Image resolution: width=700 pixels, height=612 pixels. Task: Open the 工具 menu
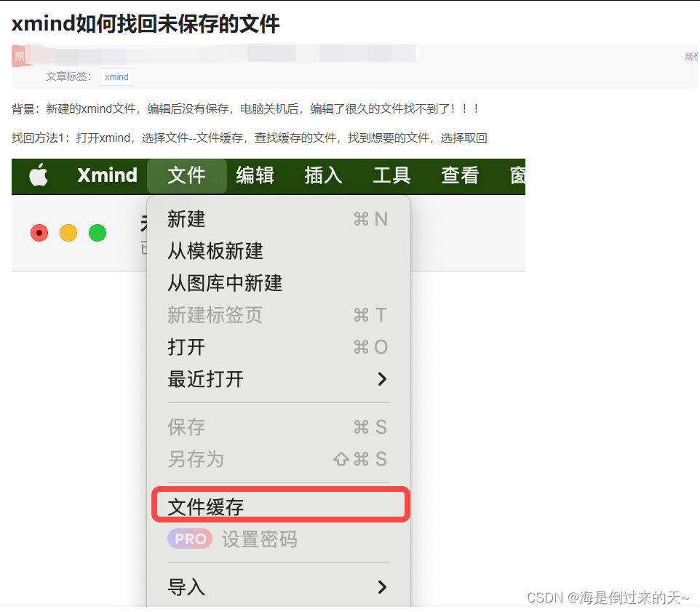tap(391, 175)
